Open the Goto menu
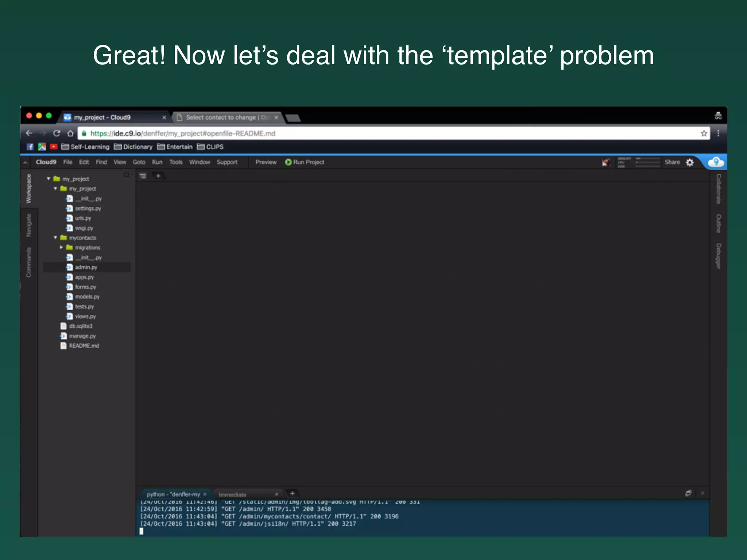747x560 pixels. [139, 162]
